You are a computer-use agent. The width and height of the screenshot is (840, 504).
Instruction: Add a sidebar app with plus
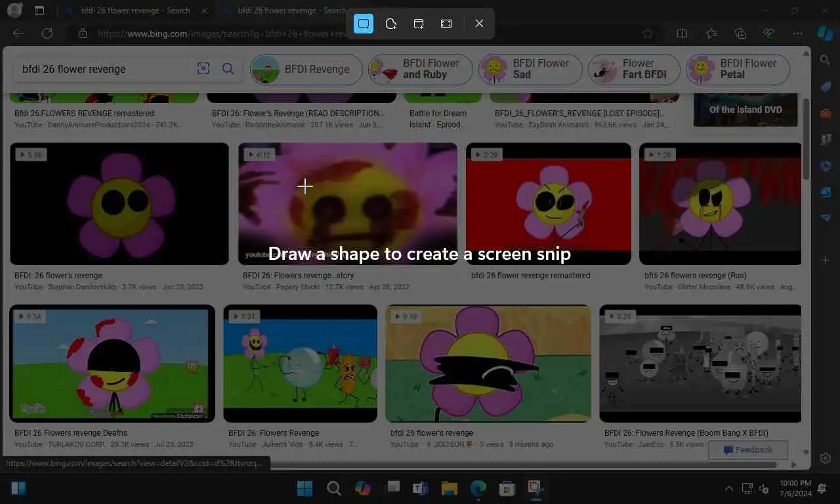826,261
